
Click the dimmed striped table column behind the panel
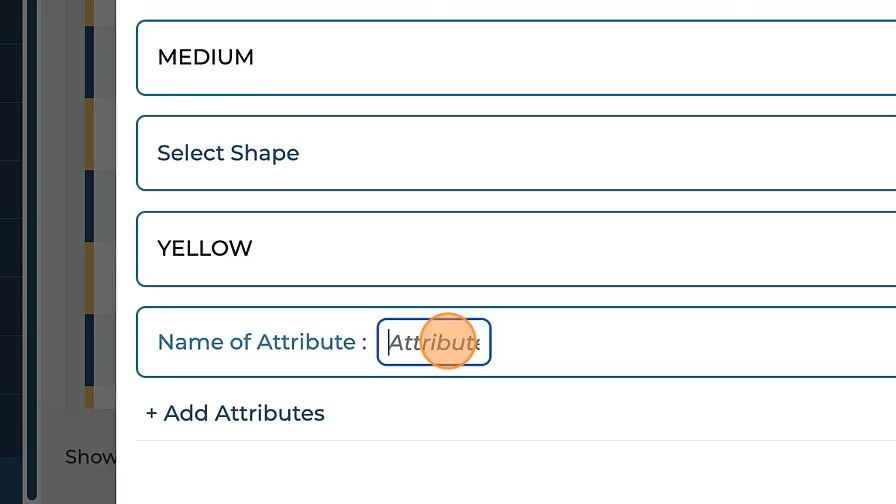pos(89,200)
